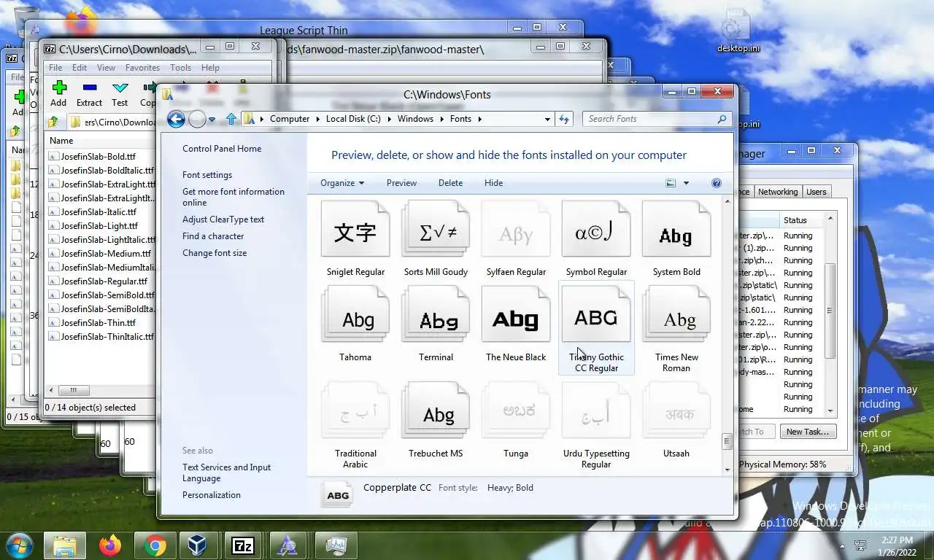Expand the breadcrumb arrow after Local Disk (C:)
934x560 pixels.
(390, 119)
